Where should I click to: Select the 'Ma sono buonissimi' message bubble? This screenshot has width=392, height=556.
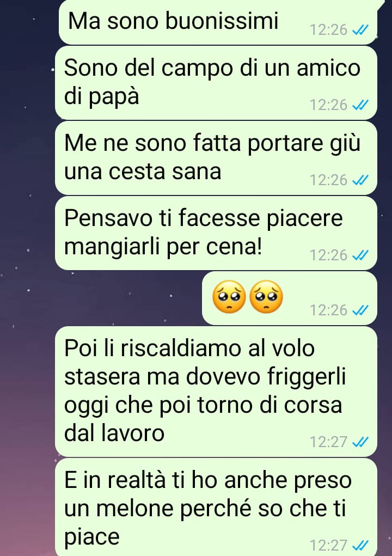pyautogui.click(x=218, y=22)
